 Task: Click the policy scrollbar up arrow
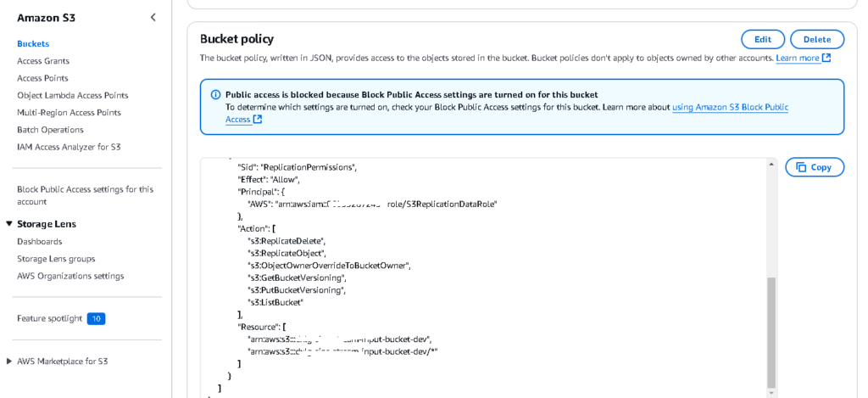click(771, 163)
